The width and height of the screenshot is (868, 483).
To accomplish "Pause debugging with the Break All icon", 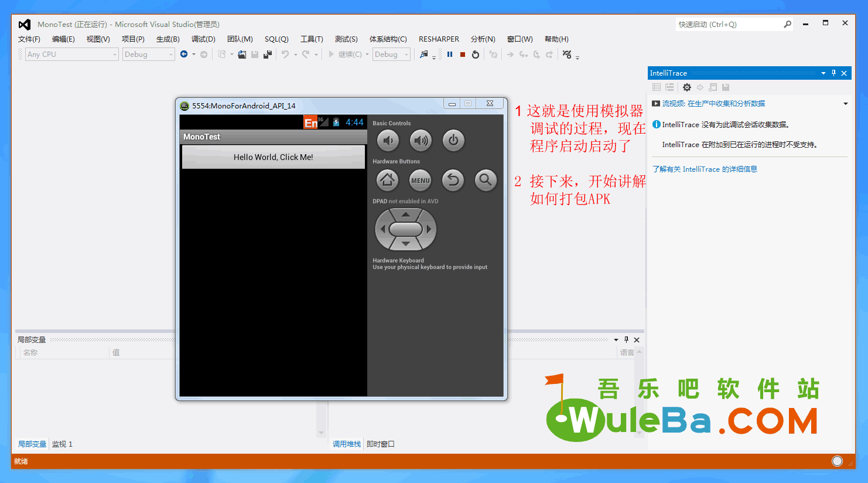I will click(x=450, y=55).
